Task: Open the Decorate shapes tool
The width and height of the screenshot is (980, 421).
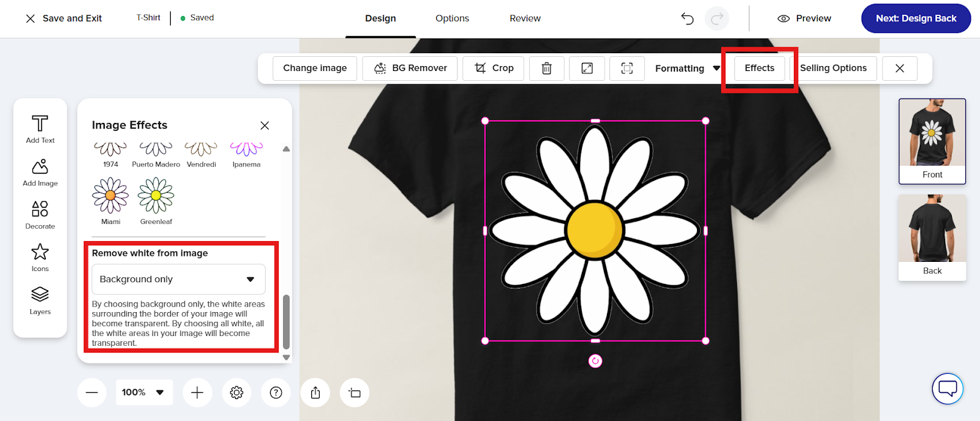Action: (40, 215)
